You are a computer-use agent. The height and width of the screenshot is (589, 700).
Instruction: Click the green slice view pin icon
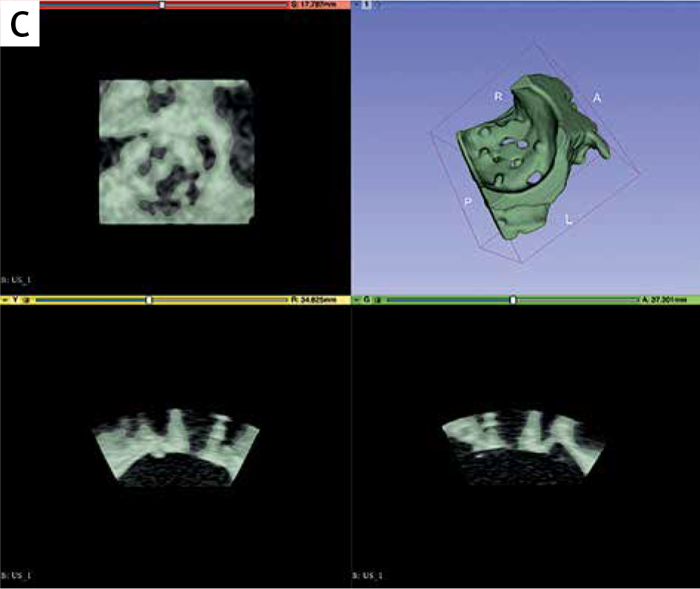click(x=357, y=300)
